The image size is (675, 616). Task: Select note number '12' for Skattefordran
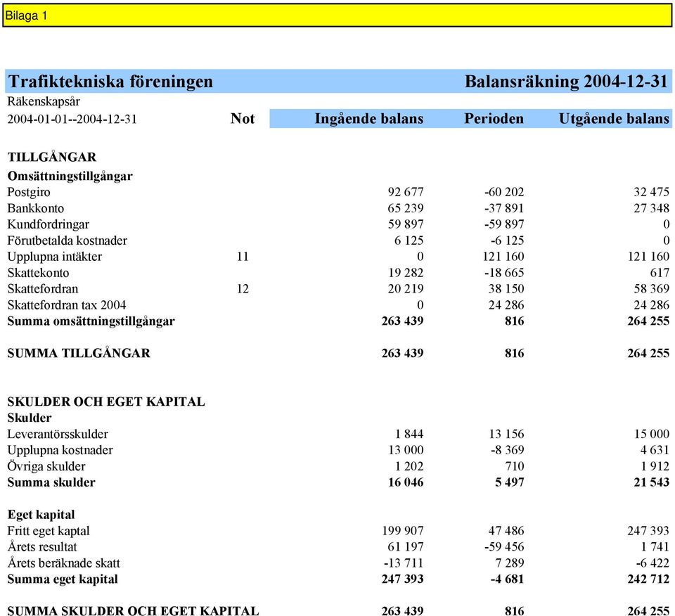(243, 289)
